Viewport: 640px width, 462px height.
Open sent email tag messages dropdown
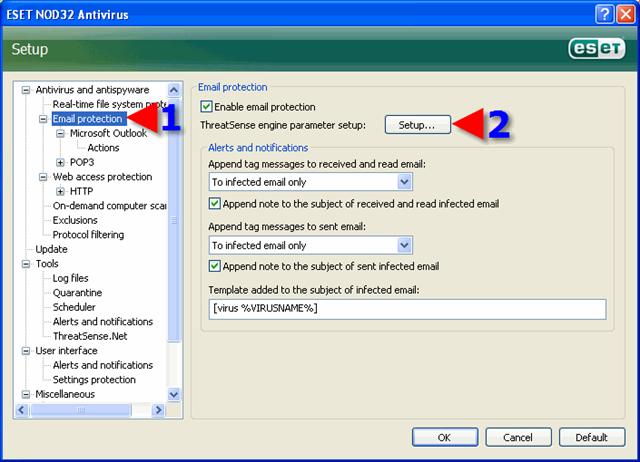pos(404,245)
